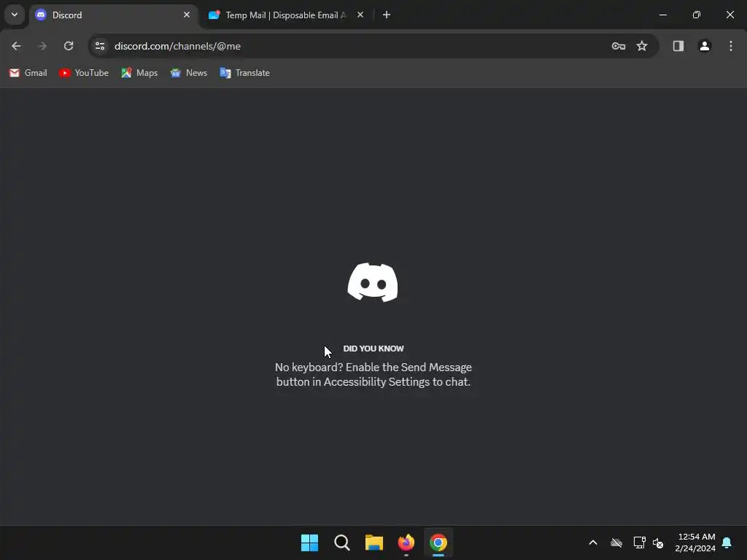This screenshot has height=560, width=747.
Task: Bookmark this page with star icon
Action: click(x=642, y=46)
